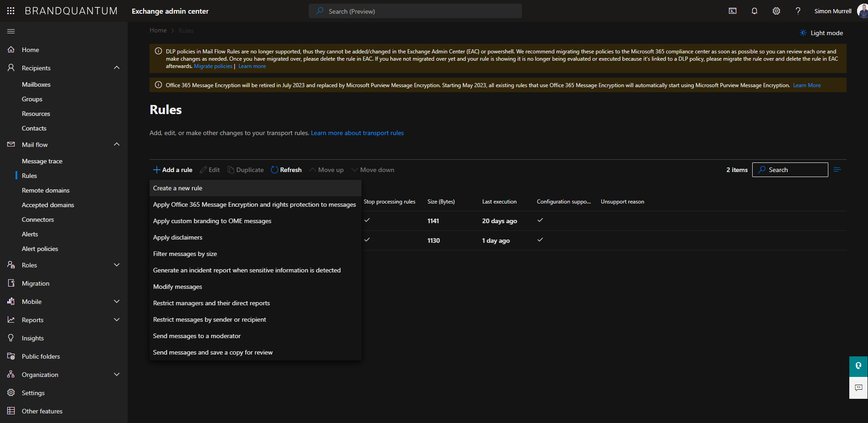Image resolution: width=868 pixels, height=423 pixels.
Task: Click the Public folders icon
Action: click(11, 356)
